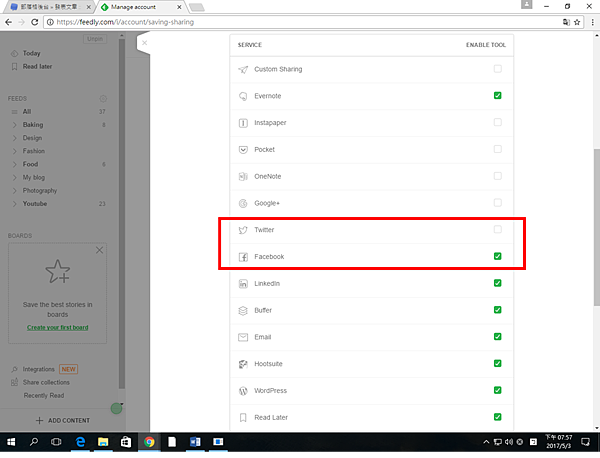Expand the Baking feed category
Viewport: 600px width, 458px height.
click(x=15, y=125)
